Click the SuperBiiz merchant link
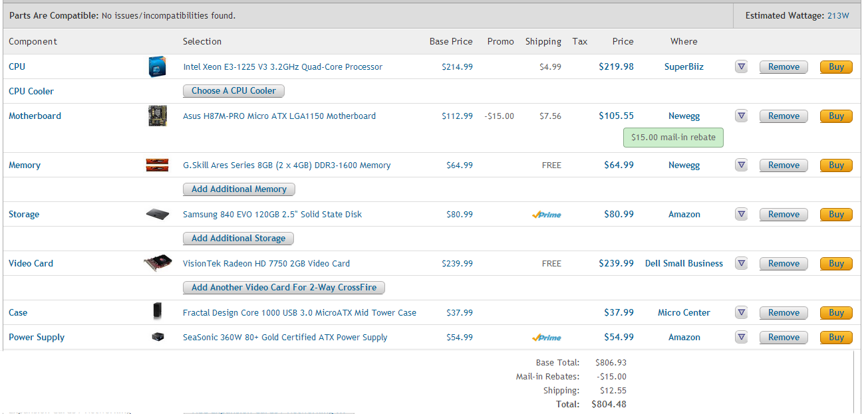Image resolution: width=868 pixels, height=414 pixels. pos(684,66)
